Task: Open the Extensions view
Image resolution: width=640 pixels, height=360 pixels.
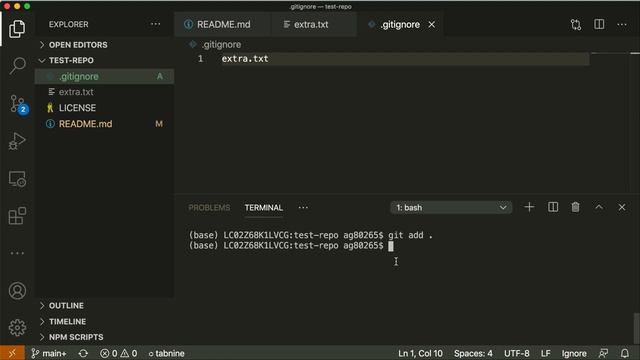Action: (17, 216)
